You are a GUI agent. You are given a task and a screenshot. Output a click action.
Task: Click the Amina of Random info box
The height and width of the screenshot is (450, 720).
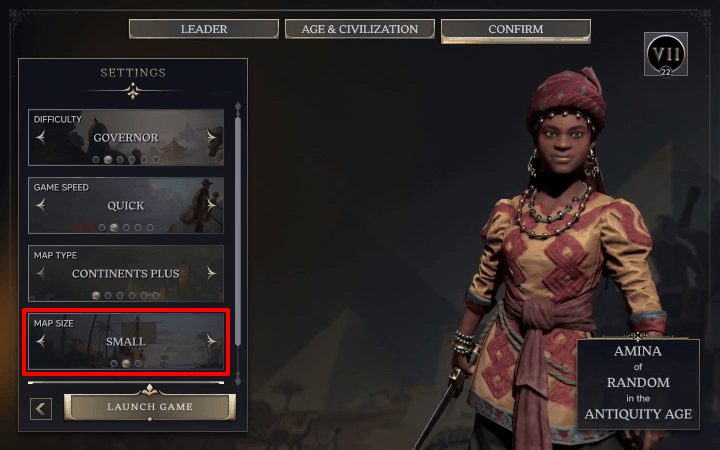coord(638,384)
